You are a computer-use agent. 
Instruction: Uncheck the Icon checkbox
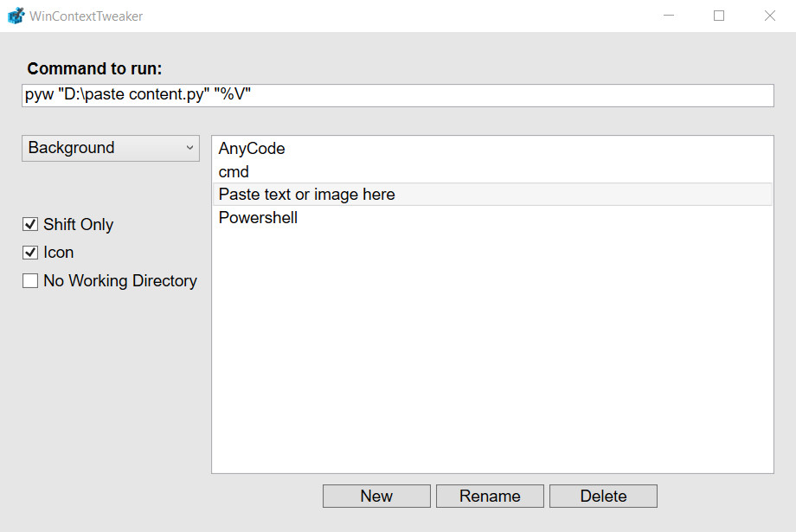(x=30, y=253)
